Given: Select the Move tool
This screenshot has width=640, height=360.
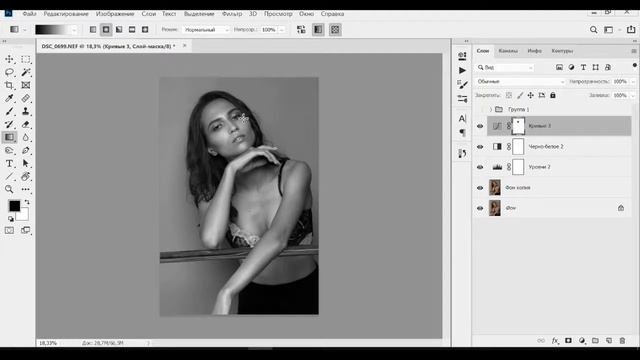Looking at the screenshot, I should (x=9, y=59).
